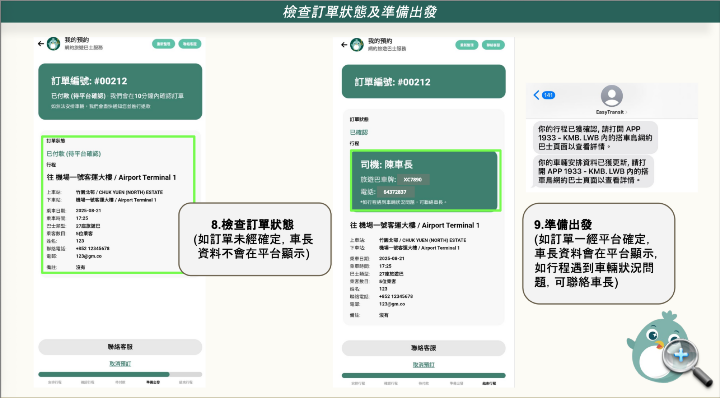
Task: Tap email 123@gm.co on pending-confirmation screen
Action: tap(89, 256)
